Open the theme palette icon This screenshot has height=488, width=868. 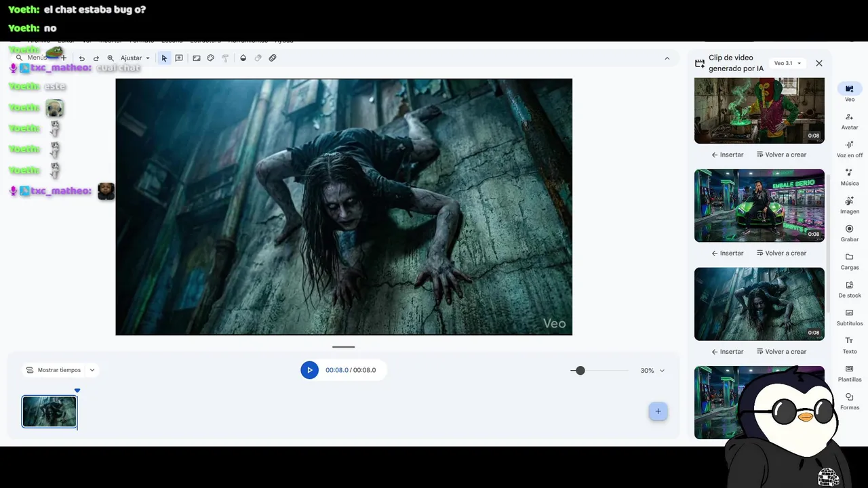coord(211,58)
